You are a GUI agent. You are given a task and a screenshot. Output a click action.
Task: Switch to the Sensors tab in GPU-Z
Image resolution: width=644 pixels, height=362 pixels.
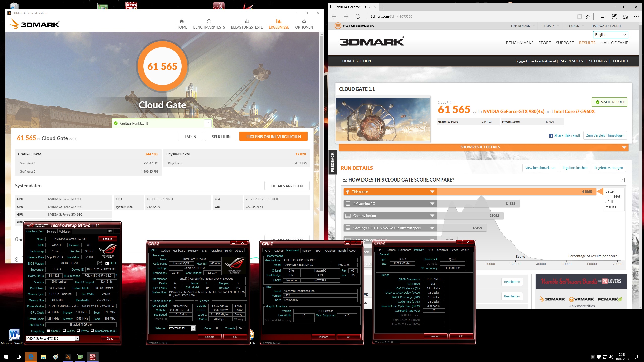coord(51,232)
